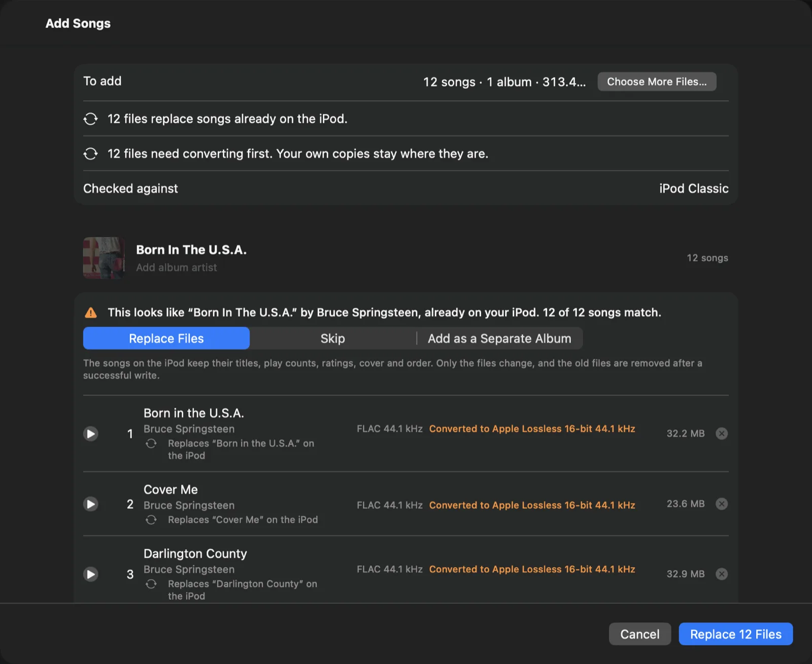Viewport: 812px width, 664px height.
Task: Remove Cover Me from the list
Action: click(x=722, y=504)
